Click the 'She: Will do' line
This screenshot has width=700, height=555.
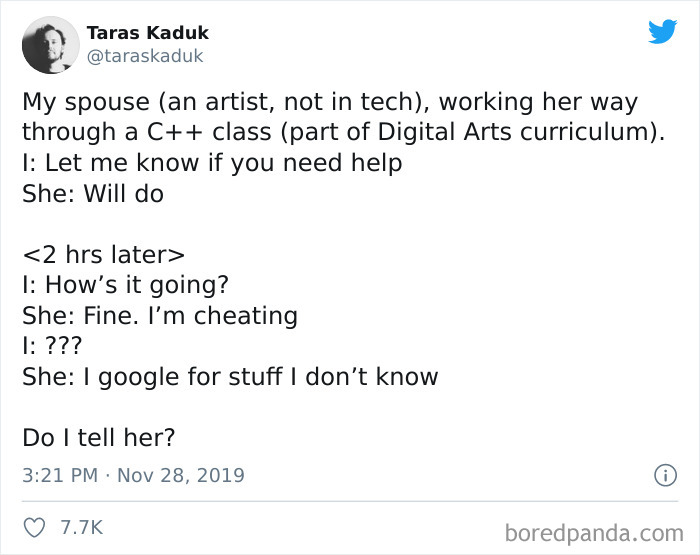(x=93, y=193)
